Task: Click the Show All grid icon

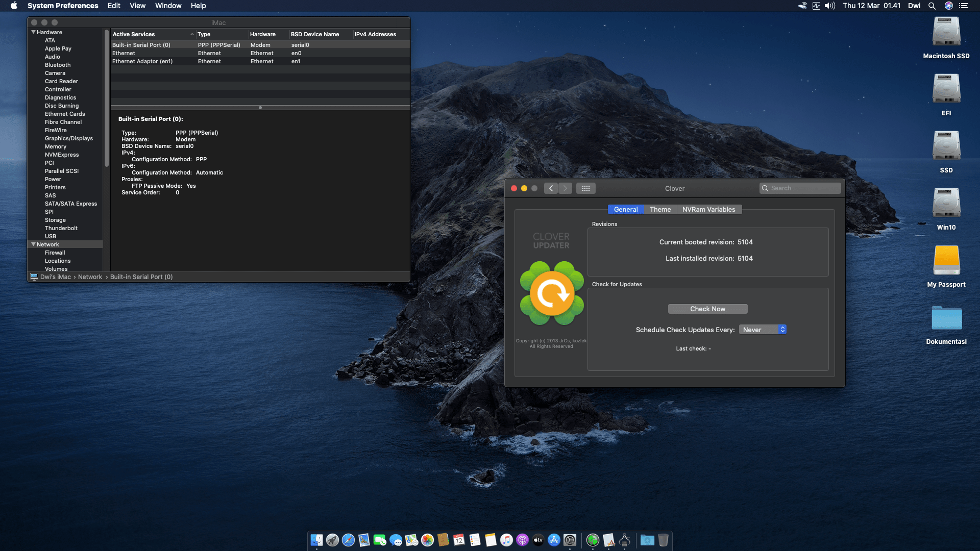Action: [x=585, y=188]
